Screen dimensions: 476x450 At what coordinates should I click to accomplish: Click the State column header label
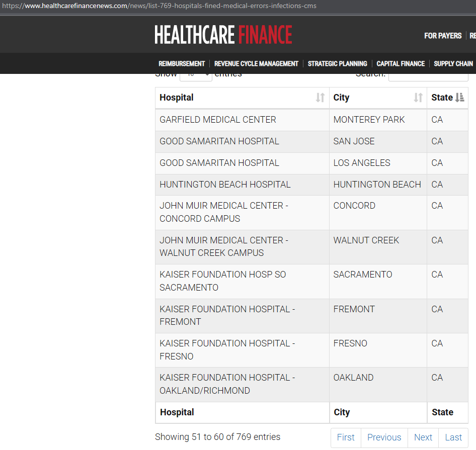[442, 98]
